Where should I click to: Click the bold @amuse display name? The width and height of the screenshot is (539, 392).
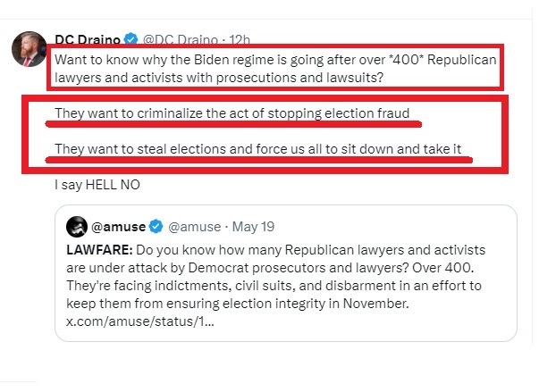click(117, 226)
